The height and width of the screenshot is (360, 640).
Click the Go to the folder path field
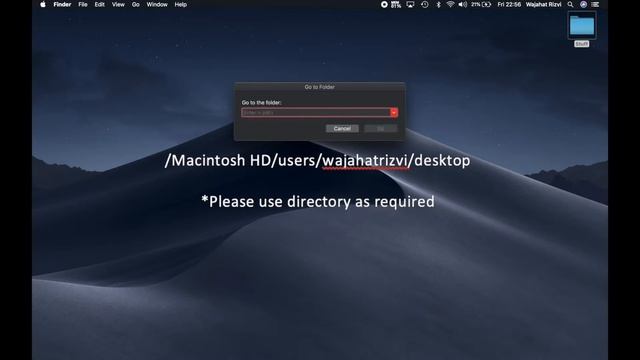click(x=316, y=113)
